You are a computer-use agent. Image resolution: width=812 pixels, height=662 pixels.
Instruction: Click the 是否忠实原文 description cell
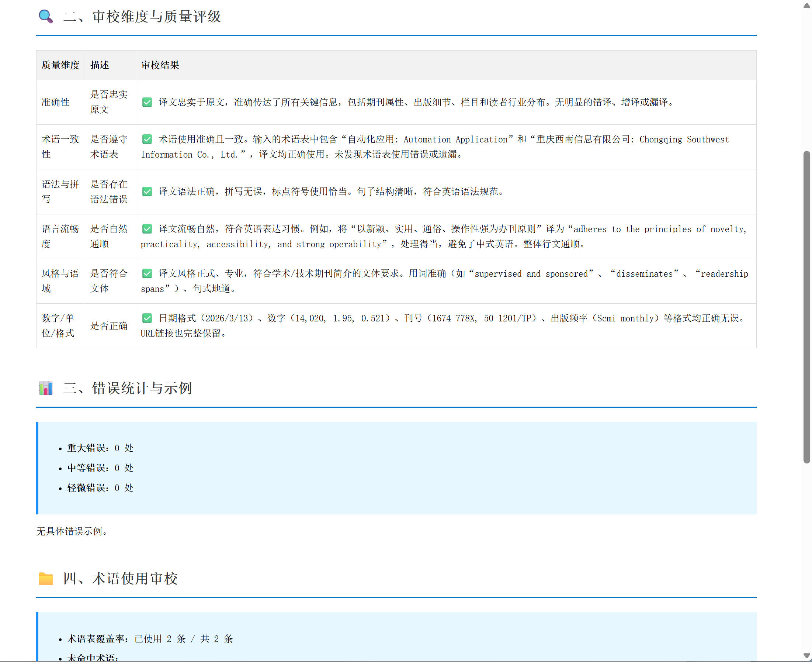tap(111, 102)
